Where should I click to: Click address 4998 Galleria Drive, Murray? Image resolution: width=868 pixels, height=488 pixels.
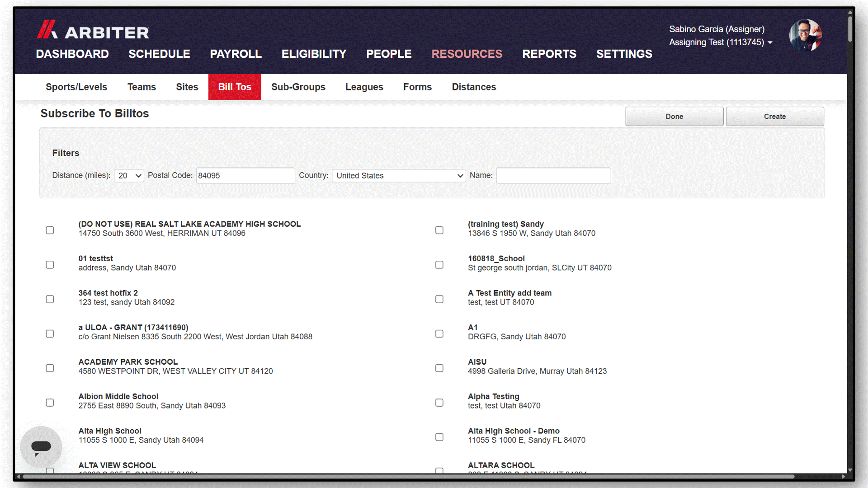point(537,371)
